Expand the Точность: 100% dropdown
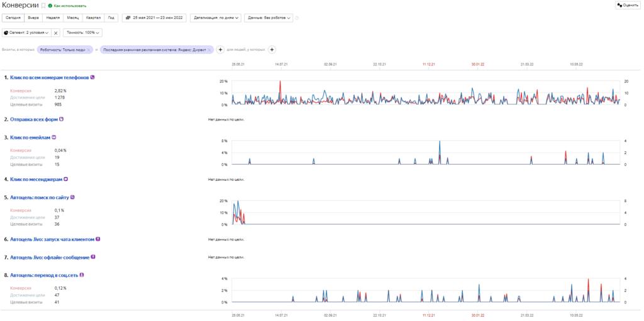 (82, 33)
